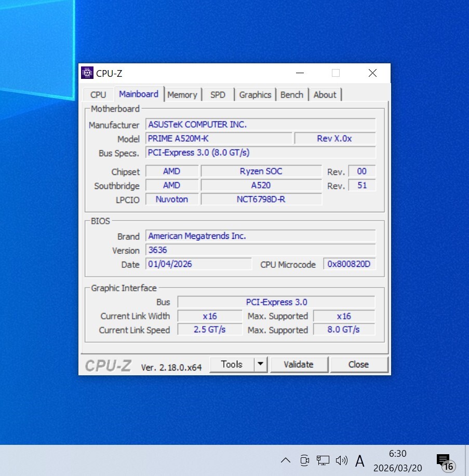The width and height of the screenshot is (469, 476).
Task: Open the Memory tab
Action: pos(182,94)
